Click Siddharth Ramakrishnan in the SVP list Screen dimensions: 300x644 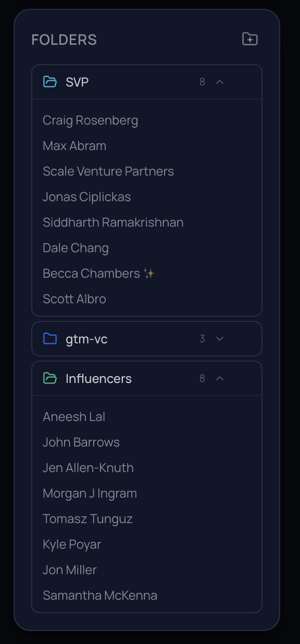(113, 222)
